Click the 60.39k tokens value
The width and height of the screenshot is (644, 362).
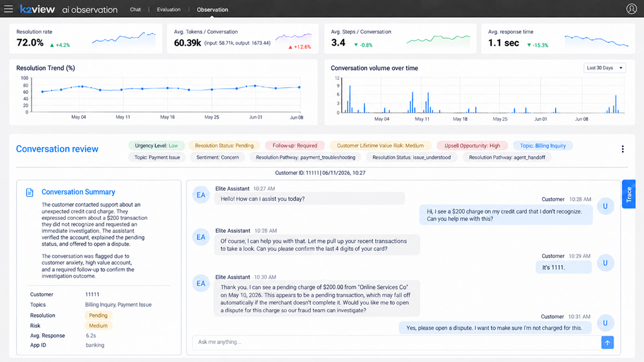click(187, 43)
